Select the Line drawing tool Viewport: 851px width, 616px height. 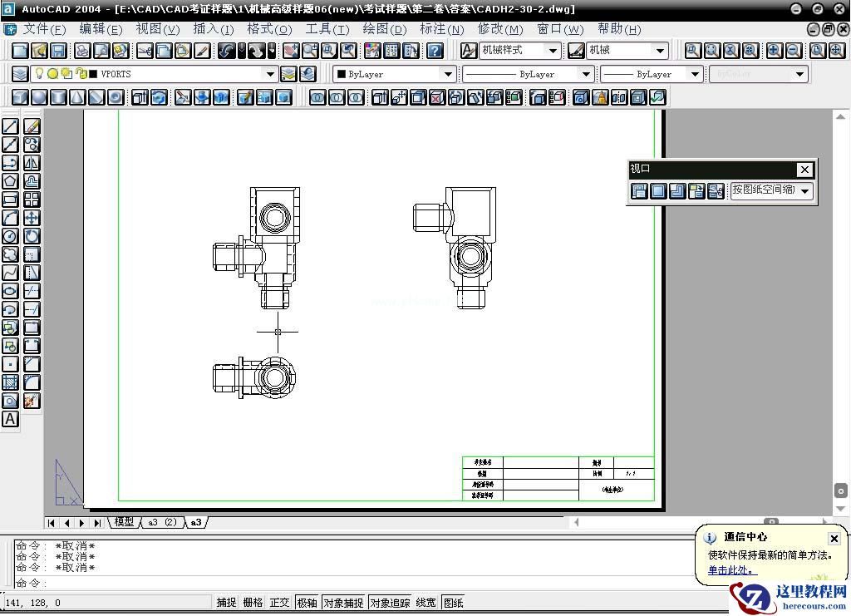(x=11, y=126)
